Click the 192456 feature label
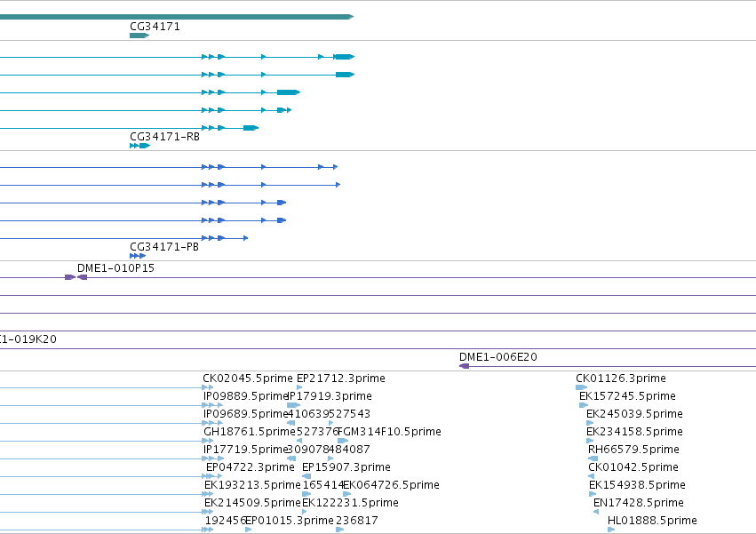 point(225,521)
